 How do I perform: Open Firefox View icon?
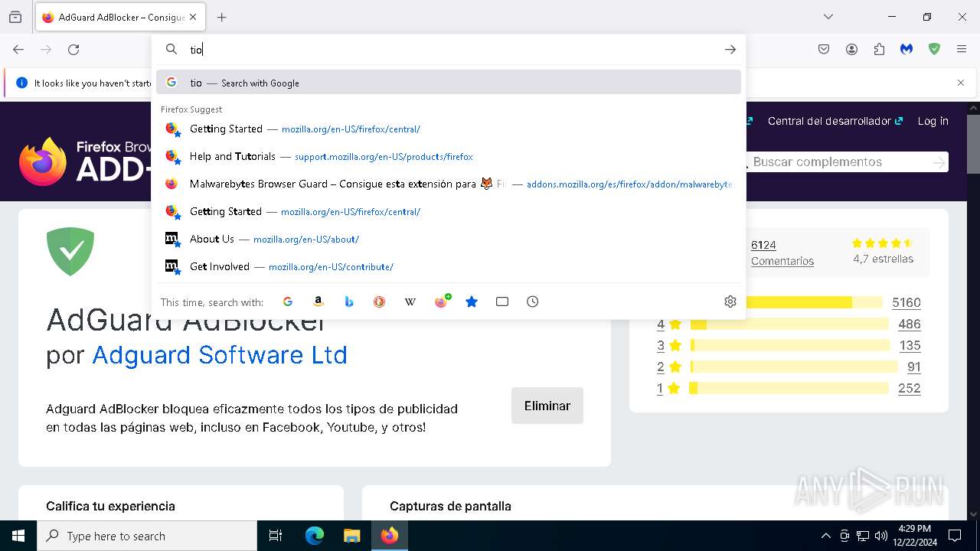coord(15,17)
